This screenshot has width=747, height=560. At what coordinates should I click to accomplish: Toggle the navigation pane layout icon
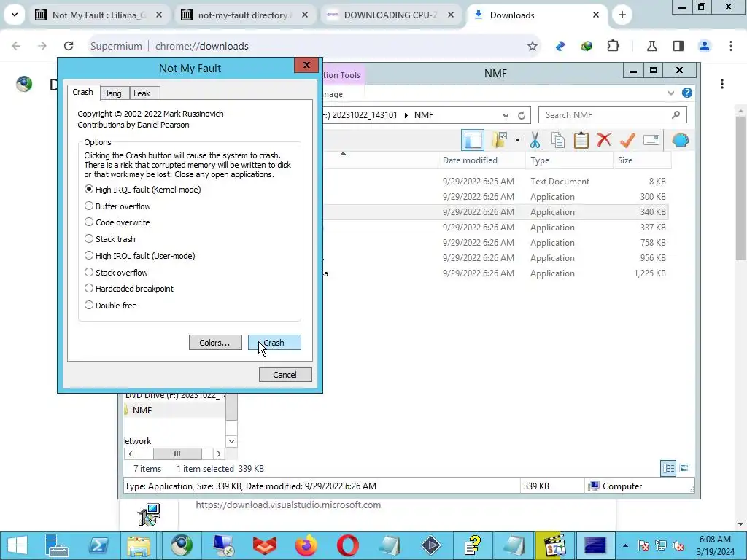(x=473, y=141)
